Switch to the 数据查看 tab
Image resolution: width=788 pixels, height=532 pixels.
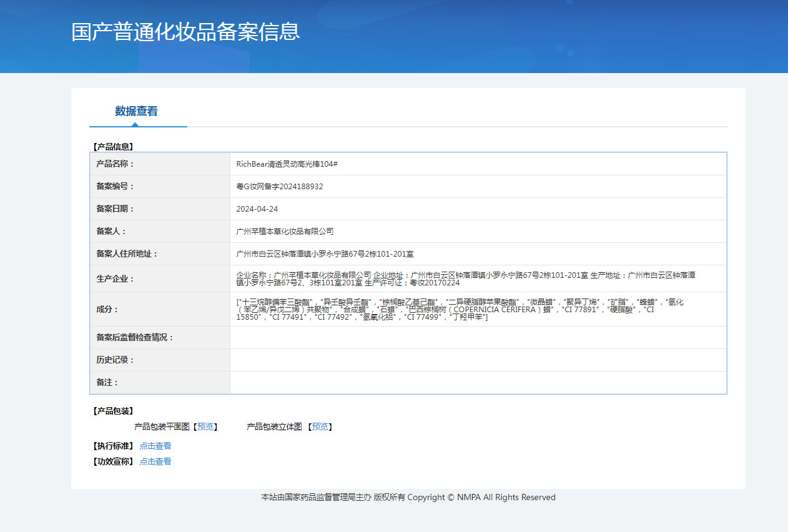pyautogui.click(x=136, y=112)
